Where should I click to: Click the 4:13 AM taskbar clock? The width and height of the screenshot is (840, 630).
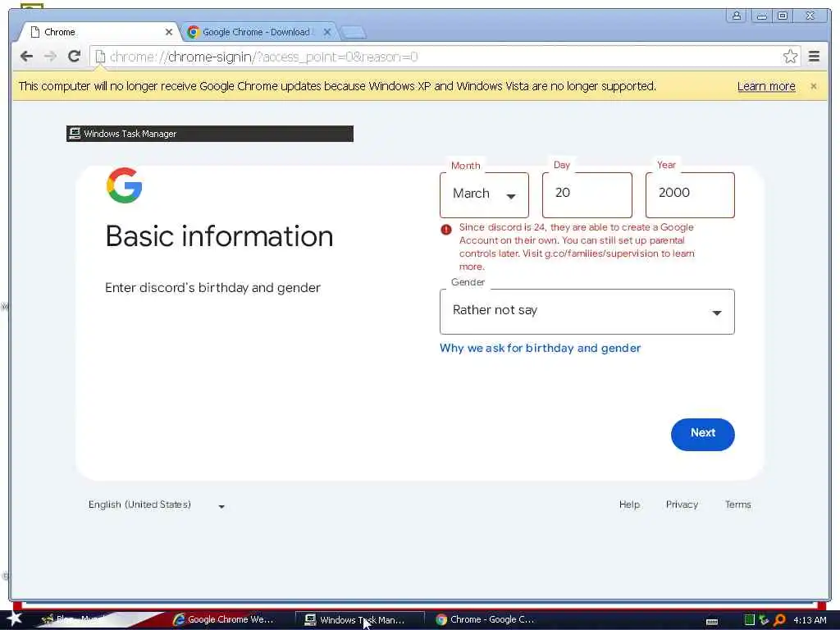coord(810,620)
